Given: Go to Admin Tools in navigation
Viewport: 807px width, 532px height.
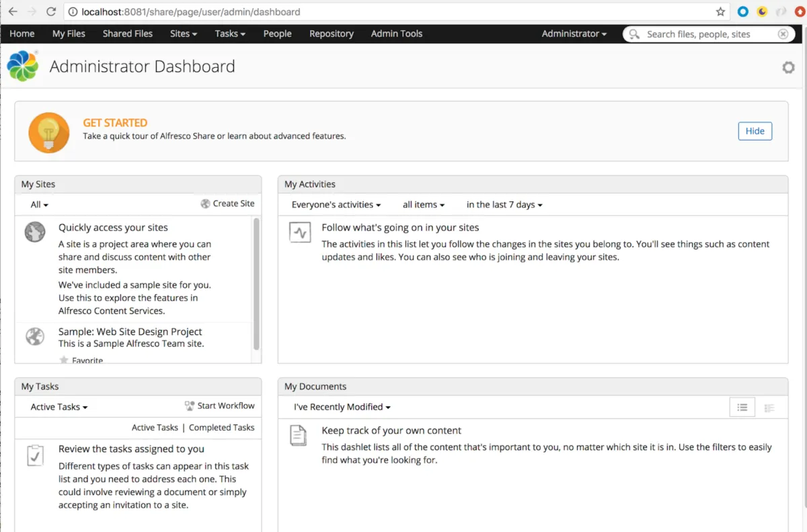Looking at the screenshot, I should [397, 34].
